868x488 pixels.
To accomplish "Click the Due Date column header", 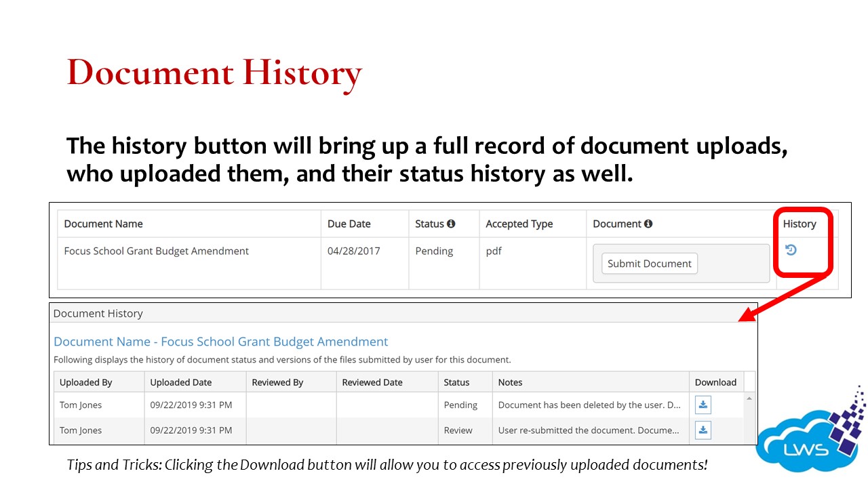I will click(349, 224).
